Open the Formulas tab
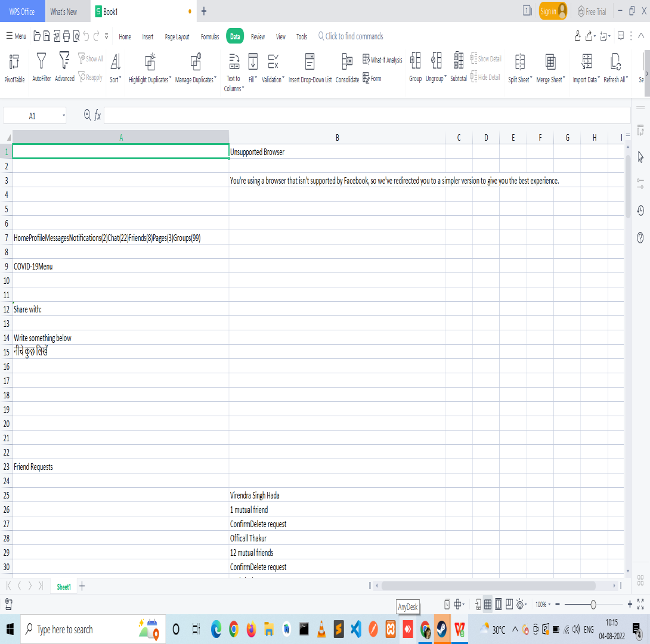The height and width of the screenshot is (644, 650). coord(210,36)
